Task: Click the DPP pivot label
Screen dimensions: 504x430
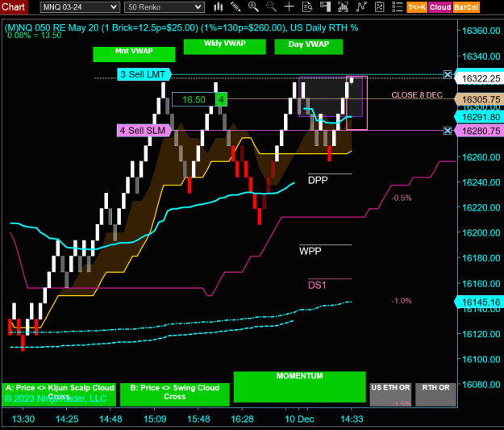Action: point(318,180)
